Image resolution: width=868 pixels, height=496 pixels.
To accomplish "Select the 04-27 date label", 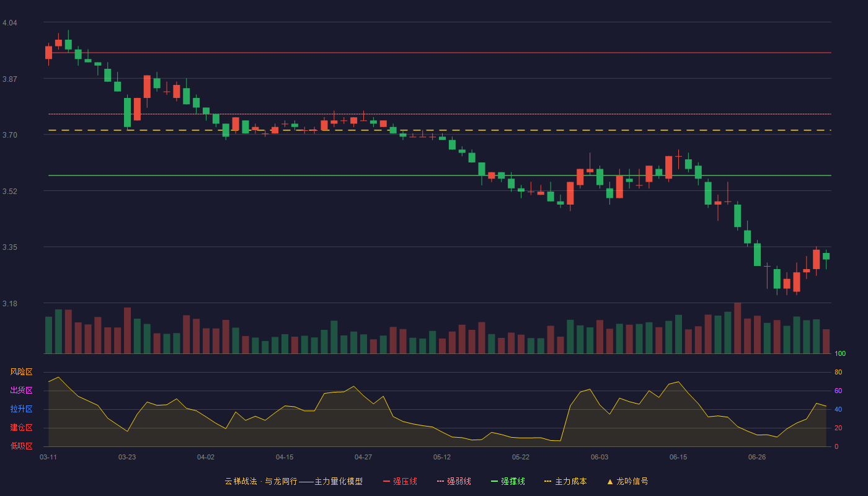I will [x=363, y=457].
